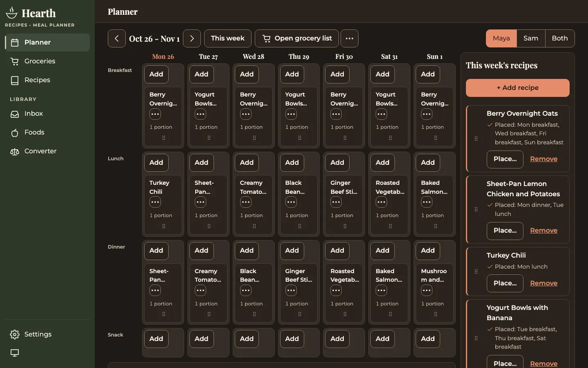The height and width of the screenshot is (368, 588).
Task: Add a snack for Monday
Action: click(x=156, y=339)
